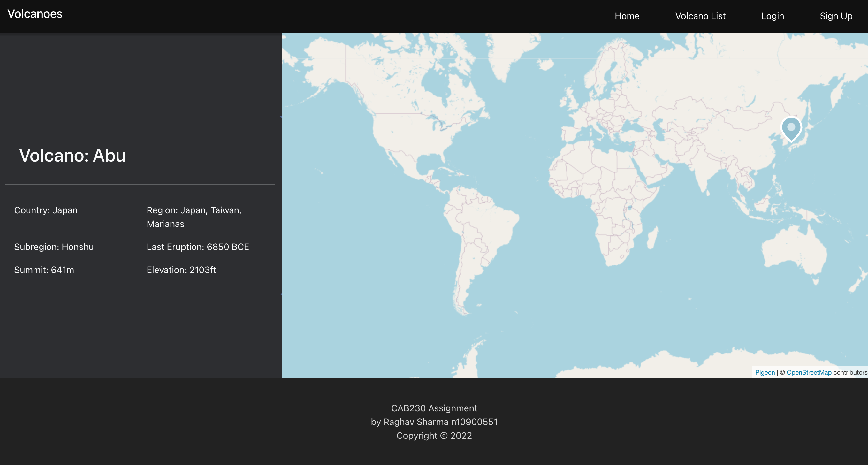Click the 'Country: Japan' text
This screenshot has height=465, width=868.
coord(46,210)
